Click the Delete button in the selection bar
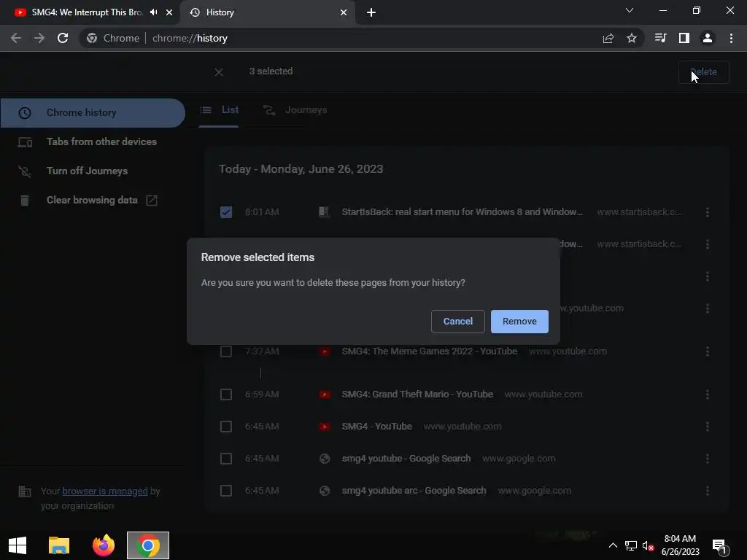The image size is (747, 560). (703, 72)
